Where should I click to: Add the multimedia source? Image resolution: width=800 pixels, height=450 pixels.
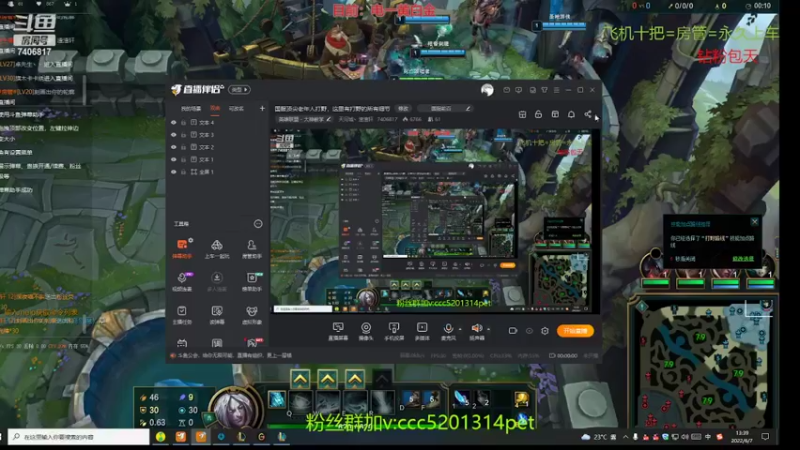(422, 331)
